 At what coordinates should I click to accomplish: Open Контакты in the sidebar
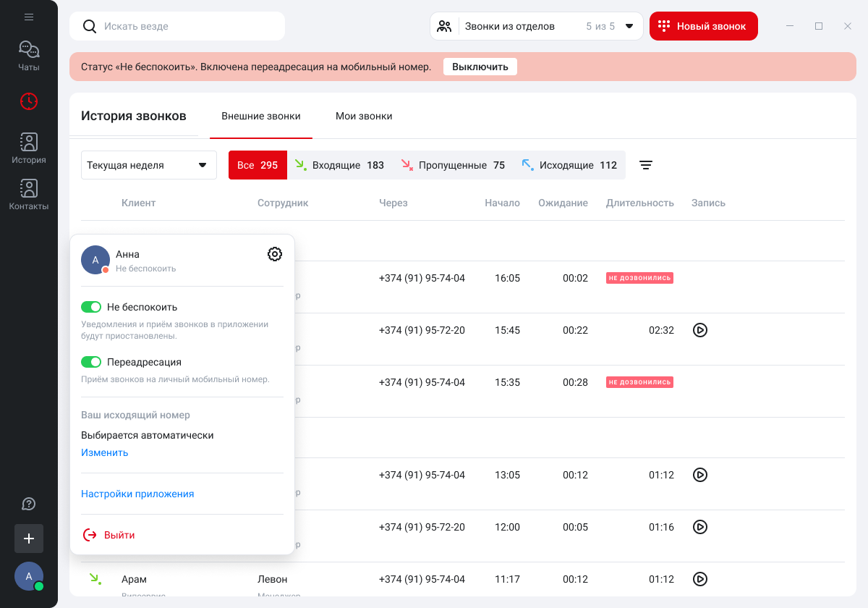click(x=29, y=195)
